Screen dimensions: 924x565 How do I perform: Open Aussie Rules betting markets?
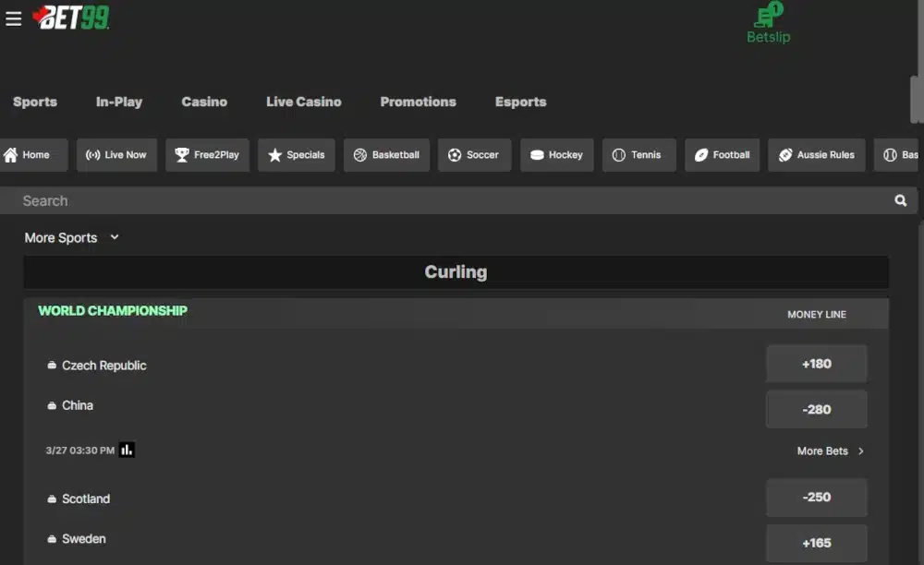[x=816, y=155]
